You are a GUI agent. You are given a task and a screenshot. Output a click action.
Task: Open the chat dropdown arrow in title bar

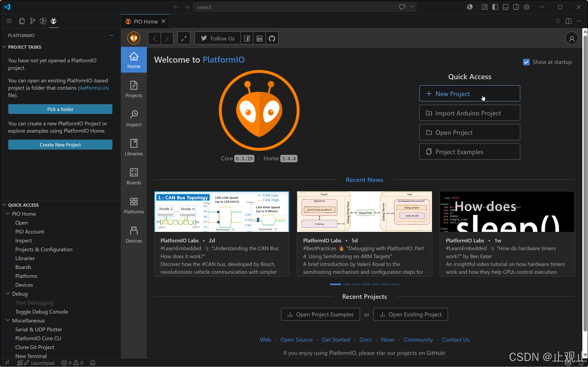(412, 7)
